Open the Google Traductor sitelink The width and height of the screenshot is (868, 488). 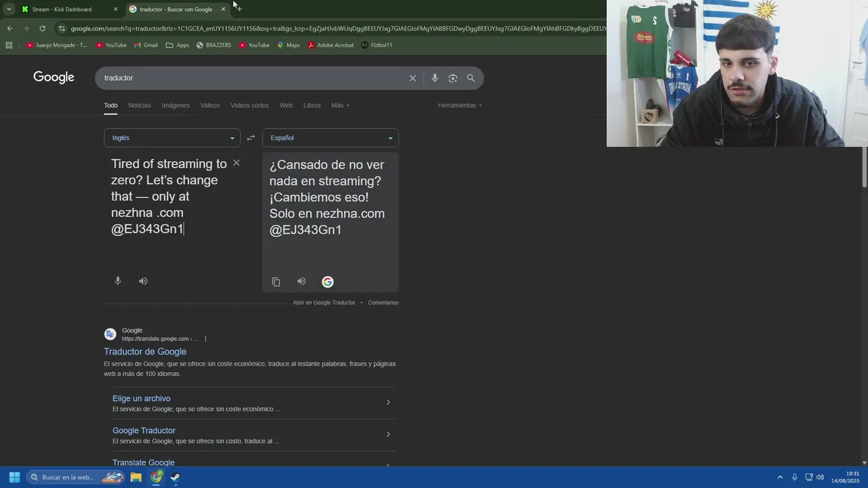144,430
